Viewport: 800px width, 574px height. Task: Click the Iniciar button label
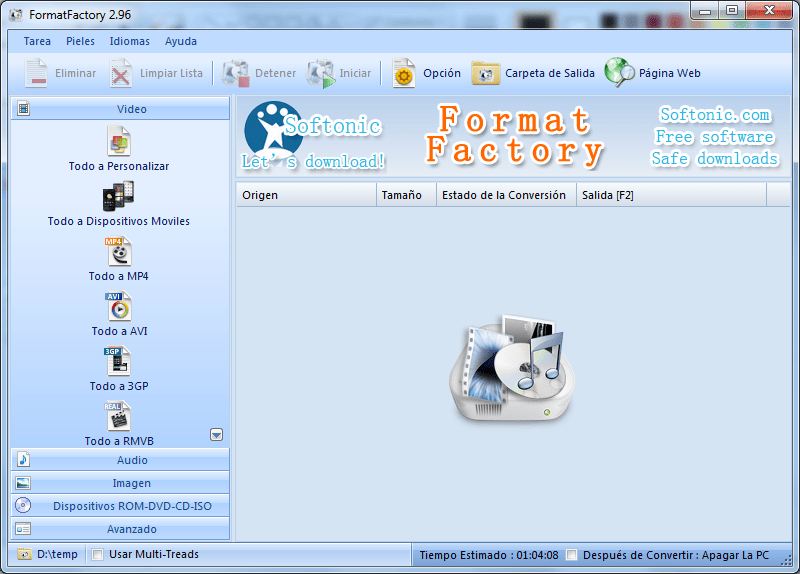pos(355,73)
